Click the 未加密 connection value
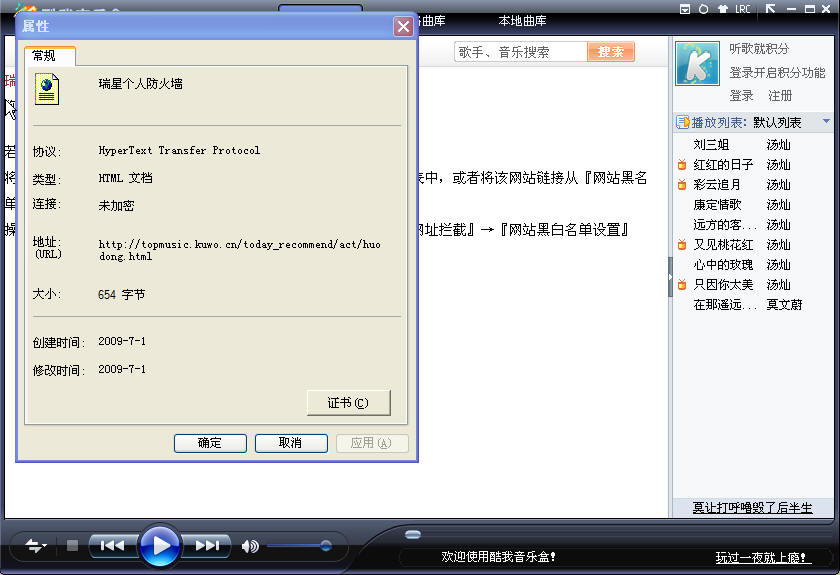Screen dimensions: 840x575 click(116, 206)
